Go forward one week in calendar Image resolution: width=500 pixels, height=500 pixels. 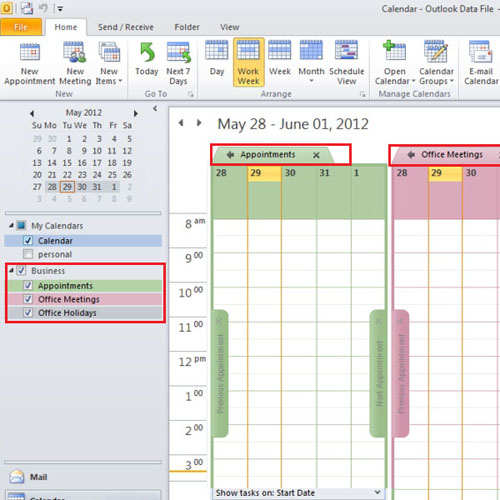(199, 123)
